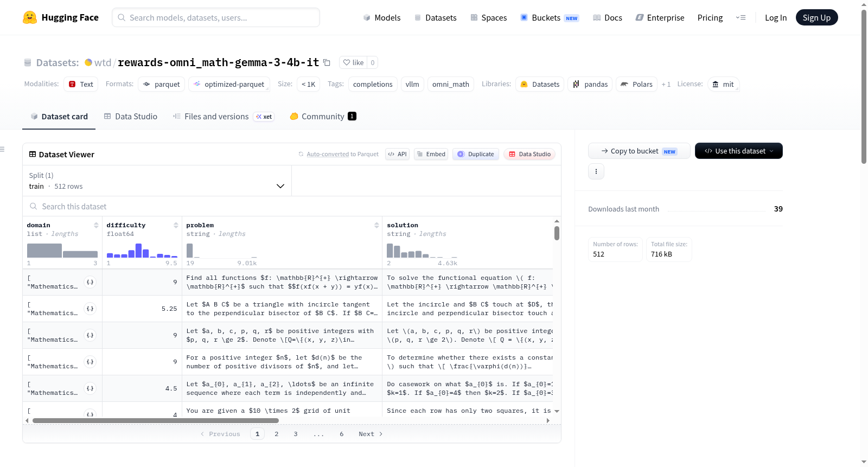Screen dimensions: 868x467
Task: Expand JSON braces in the 5.25 difficulty row
Action: 90,309
